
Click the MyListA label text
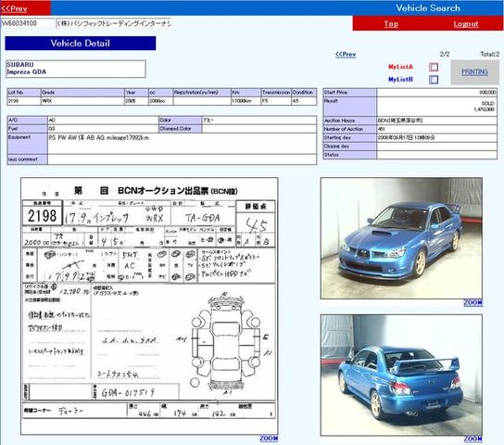[x=400, y=67]
